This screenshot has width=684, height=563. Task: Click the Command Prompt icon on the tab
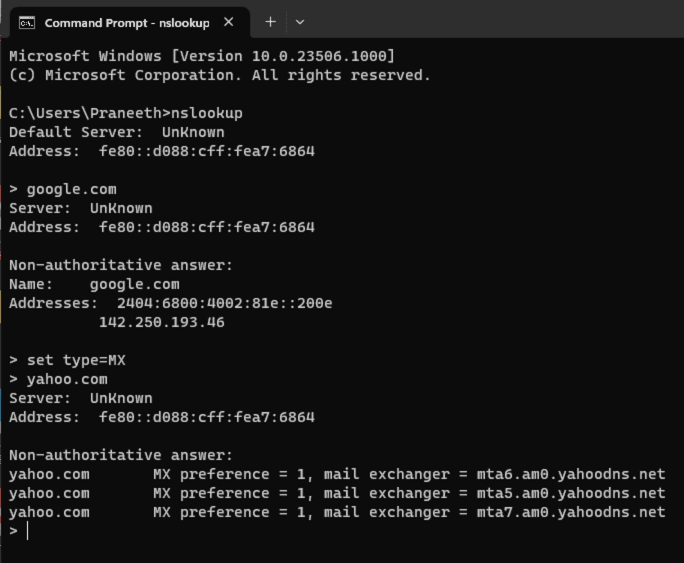pos(28,21)
